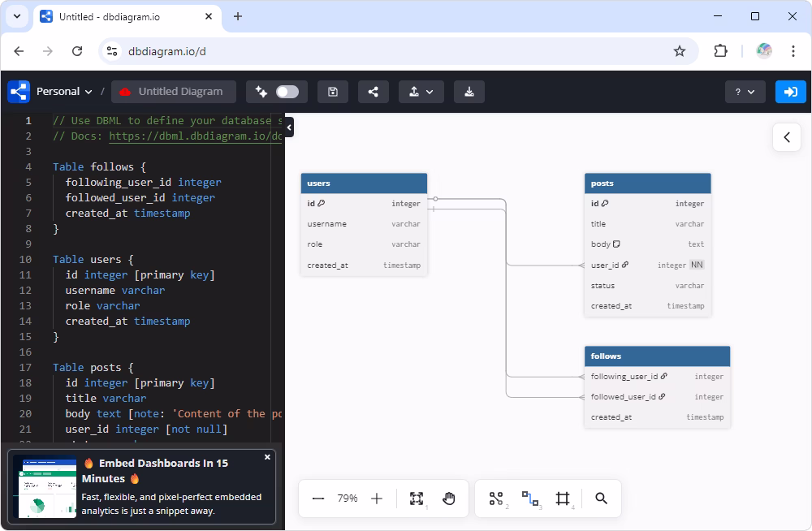This screenshot has width=812, height=531.
Task: Click the body note icon in posts
Action: 616,244
